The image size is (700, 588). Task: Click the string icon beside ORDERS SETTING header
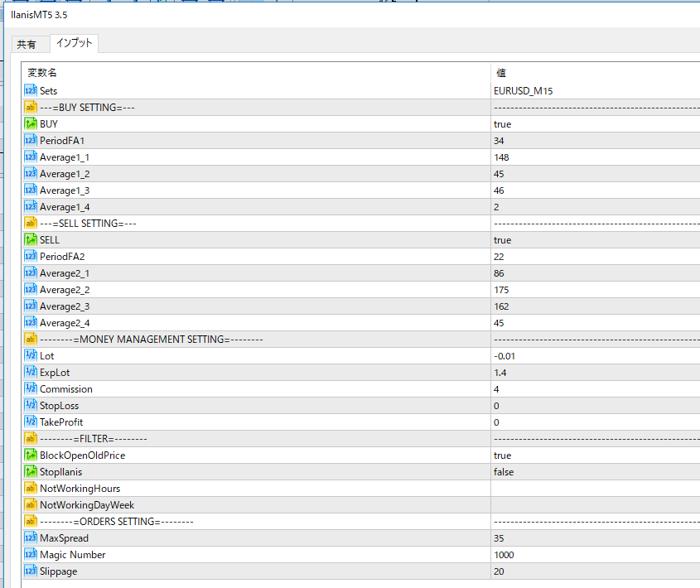31,521
